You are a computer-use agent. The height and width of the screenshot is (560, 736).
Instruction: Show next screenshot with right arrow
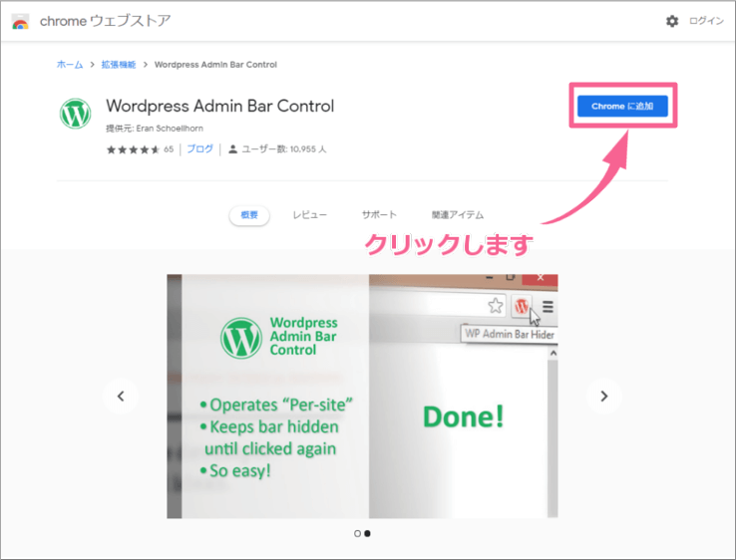(604, 397)
